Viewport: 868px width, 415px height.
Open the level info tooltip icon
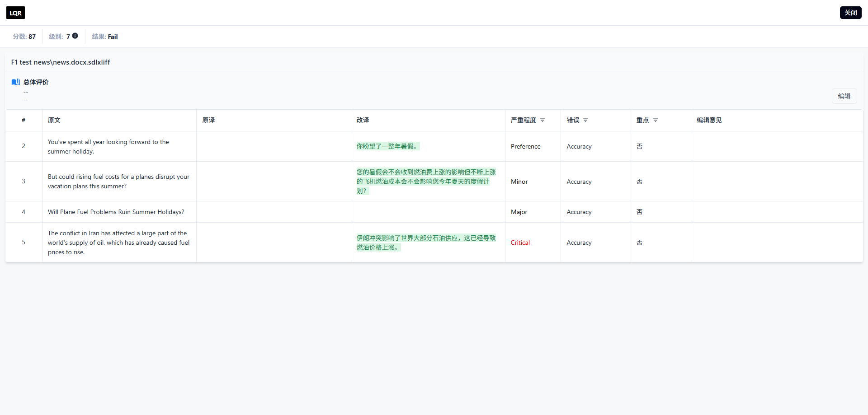(75, 36)
